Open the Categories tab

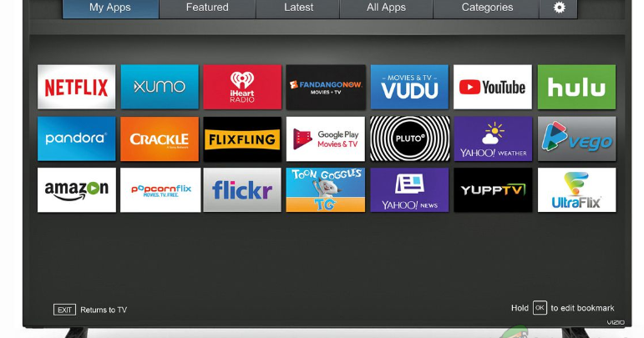tap(487, 8)
